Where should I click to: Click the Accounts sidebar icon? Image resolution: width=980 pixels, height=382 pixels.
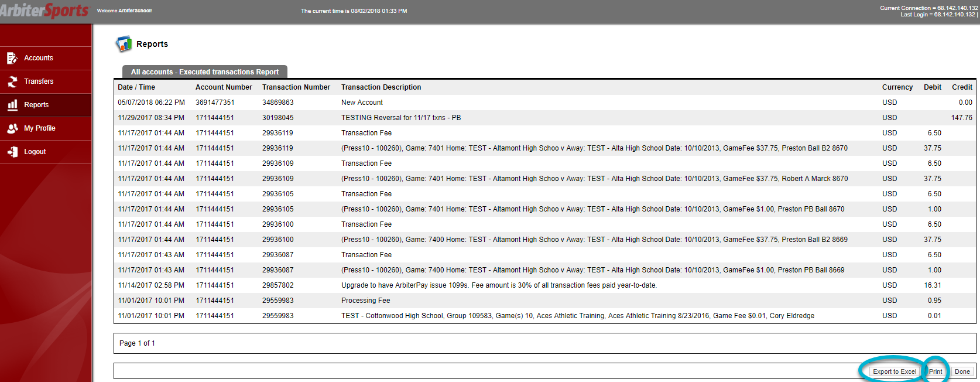coord(12,58)
